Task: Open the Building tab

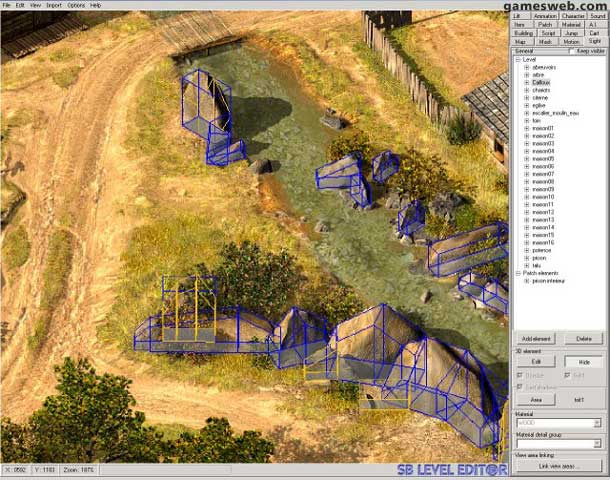Action: [x=523, y=33]
